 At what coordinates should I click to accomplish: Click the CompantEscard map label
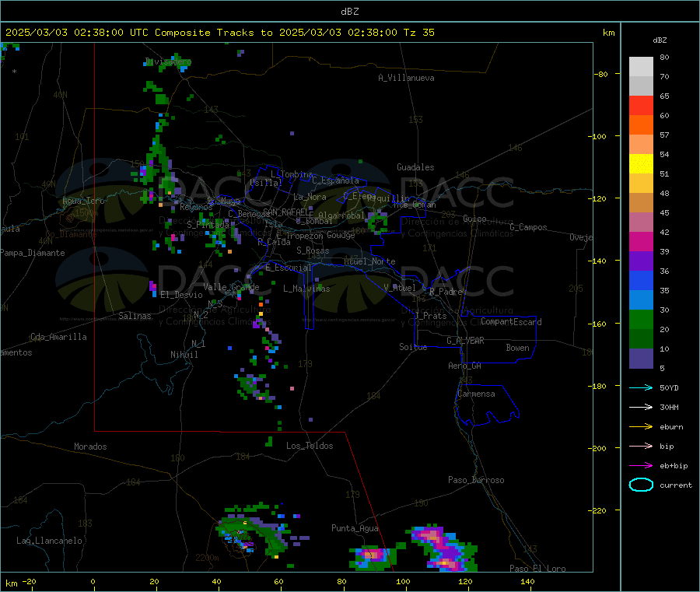pos(511,321)
